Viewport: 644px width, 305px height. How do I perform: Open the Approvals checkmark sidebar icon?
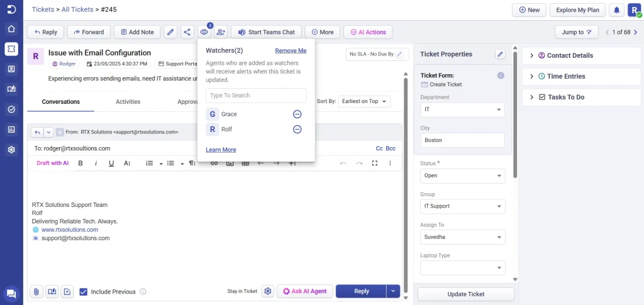click(11, 109)
